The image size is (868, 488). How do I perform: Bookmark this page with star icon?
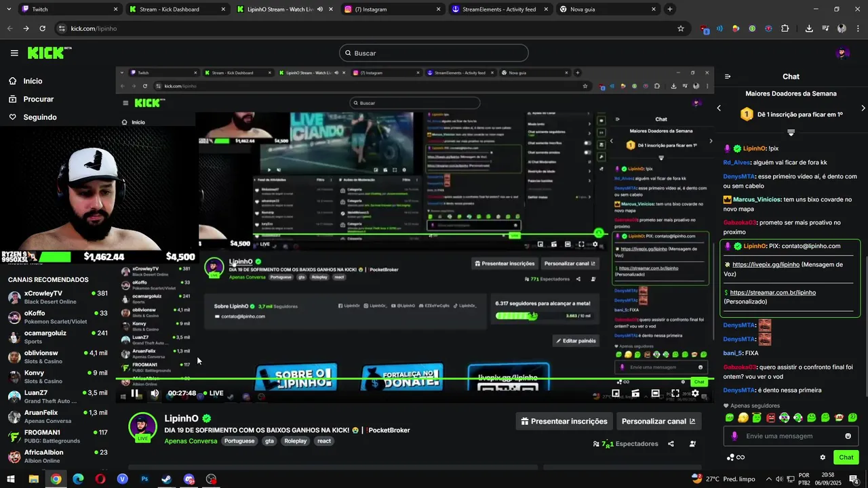point(680,28)
